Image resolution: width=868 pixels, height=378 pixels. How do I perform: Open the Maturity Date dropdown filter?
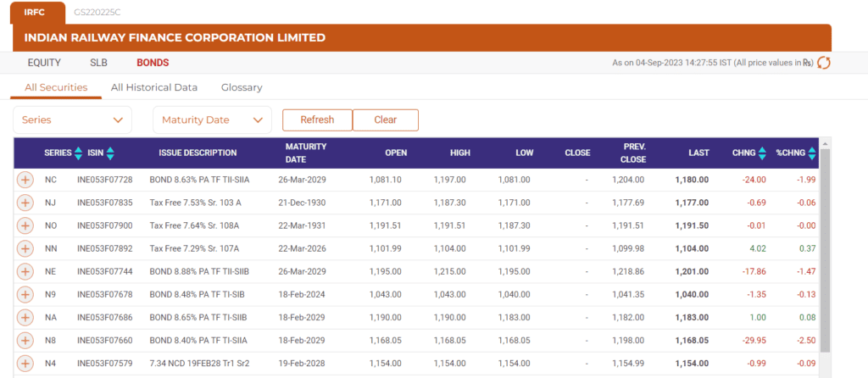[212, 120]
